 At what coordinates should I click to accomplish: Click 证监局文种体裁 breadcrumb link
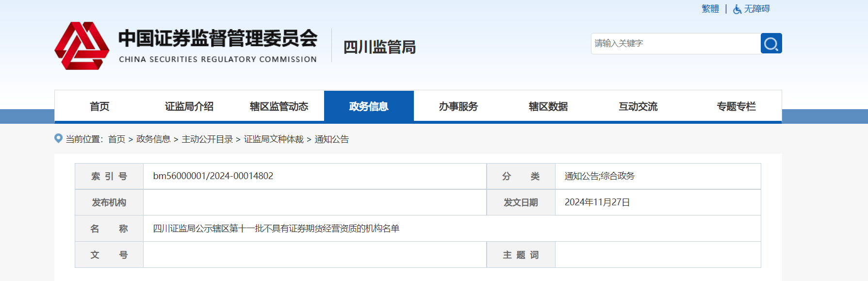click(274, 139)
